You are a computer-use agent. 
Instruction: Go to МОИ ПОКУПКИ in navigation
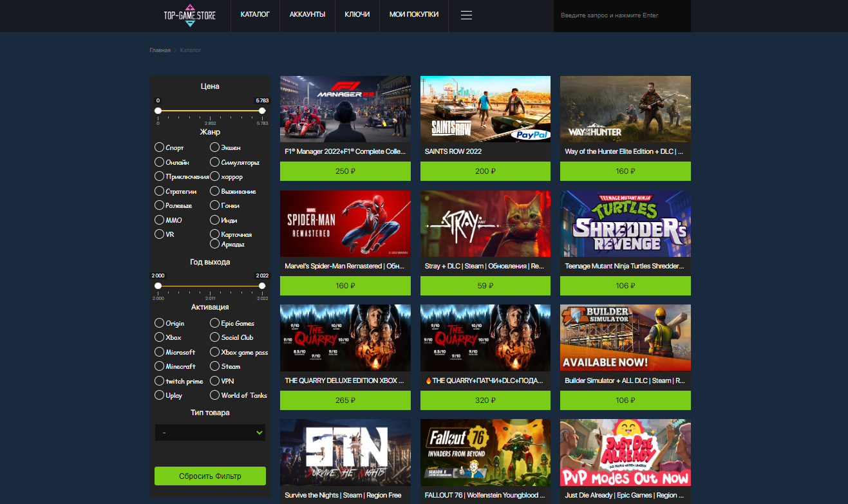tap(414, 15)
